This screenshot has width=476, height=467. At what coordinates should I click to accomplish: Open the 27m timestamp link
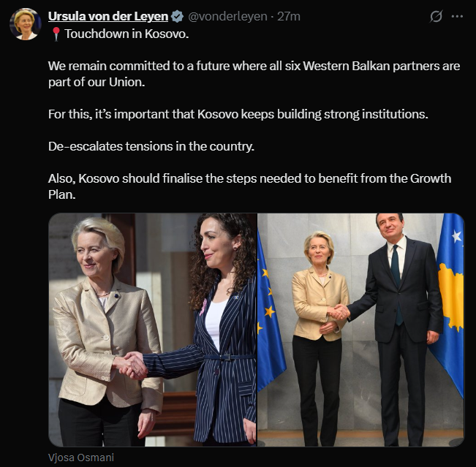coord(289,16)
